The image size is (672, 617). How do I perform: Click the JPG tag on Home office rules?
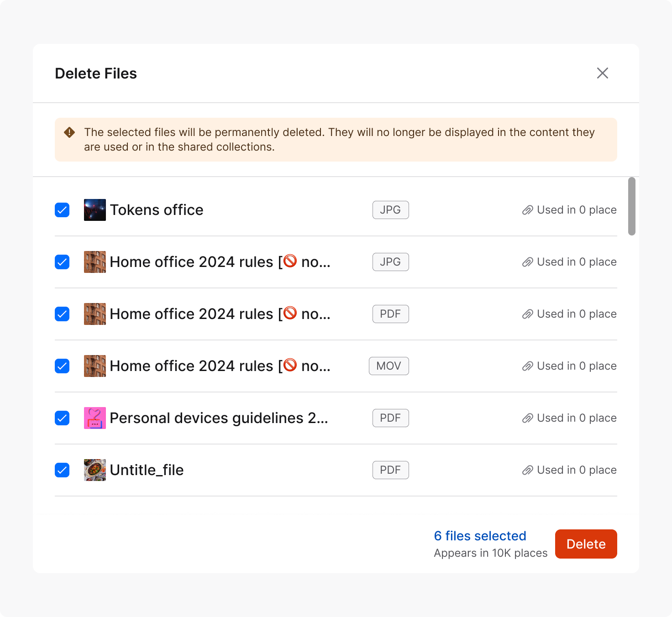point(391,262)
